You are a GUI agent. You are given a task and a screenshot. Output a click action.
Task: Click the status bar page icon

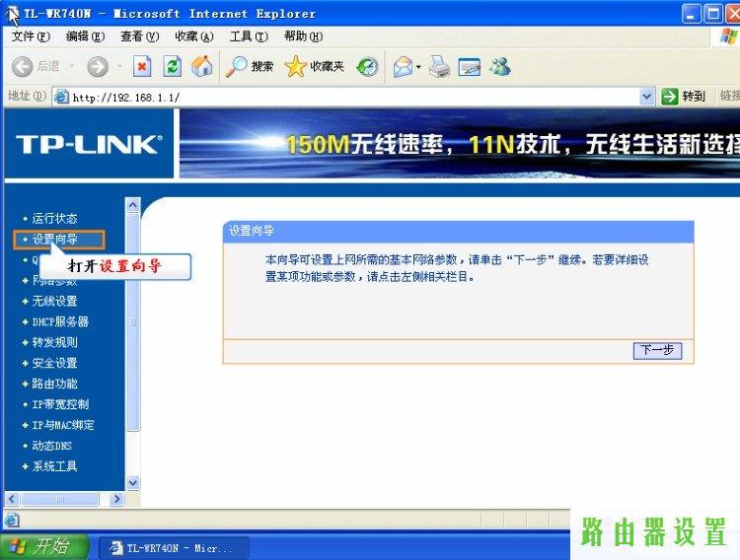12,521
